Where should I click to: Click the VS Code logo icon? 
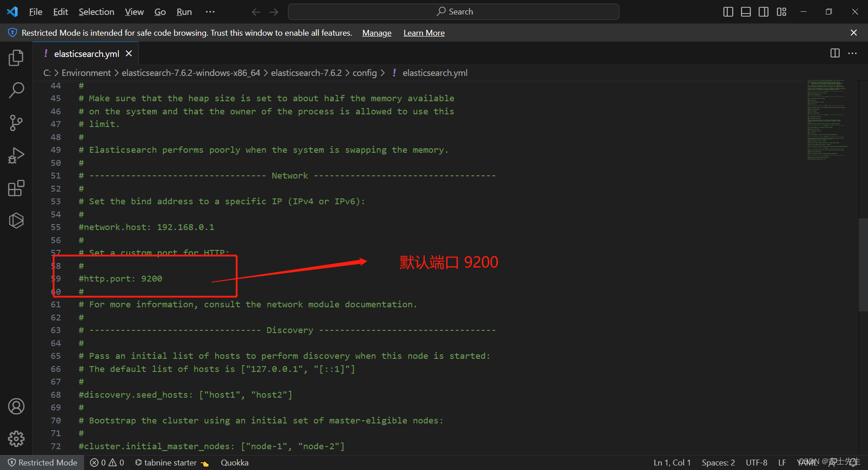pos(12,12)
